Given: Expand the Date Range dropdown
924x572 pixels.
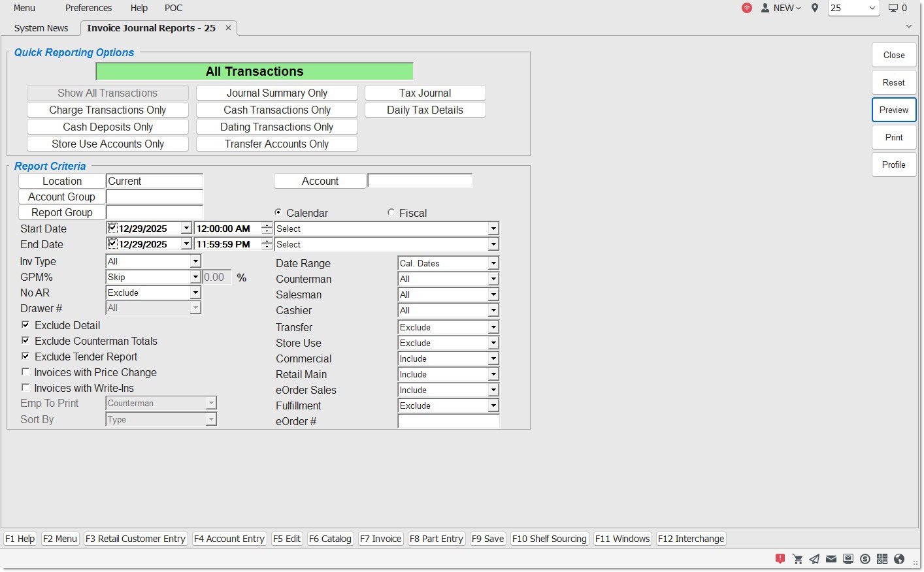Looking at the screenshot, I should 493,263.
